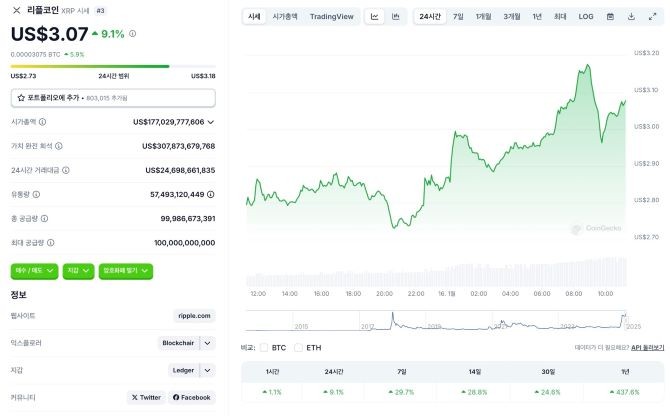The image size is (670, 416).
Task: Select the 7일 time range
Action: click(457, 17)
